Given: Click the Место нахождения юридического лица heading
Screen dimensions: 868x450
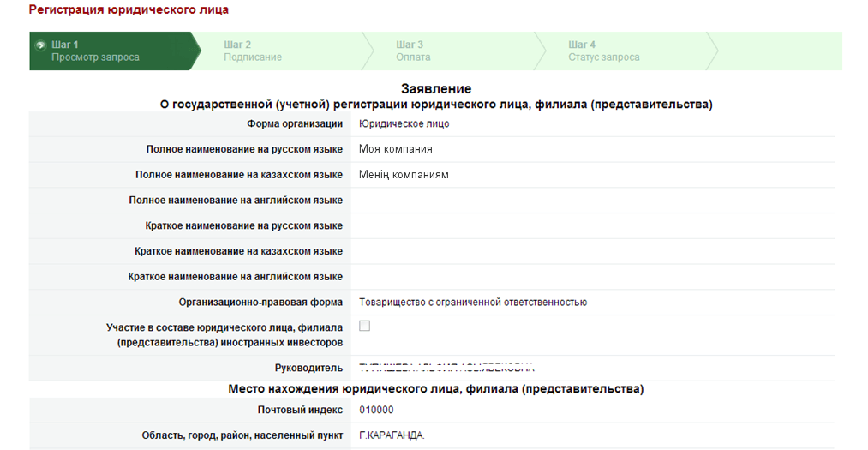Looking at the screenshot, I should 436,389.
